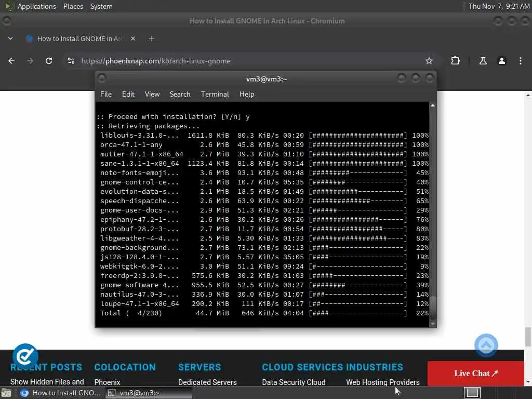Expand the tab search dropdown arrow
This screenshot has width=532, height=399.
coord(10,38)
